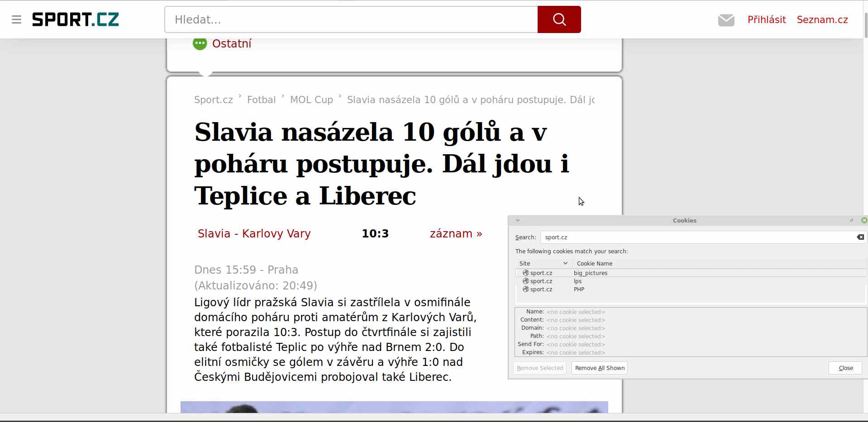Click the green Ostatní chat bubble icon

pos(200,44)
